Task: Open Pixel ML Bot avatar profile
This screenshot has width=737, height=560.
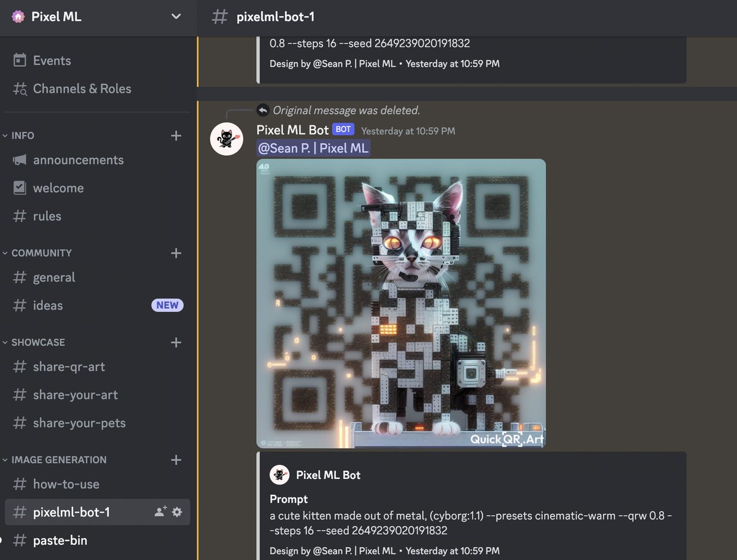Action: (227, 139)
